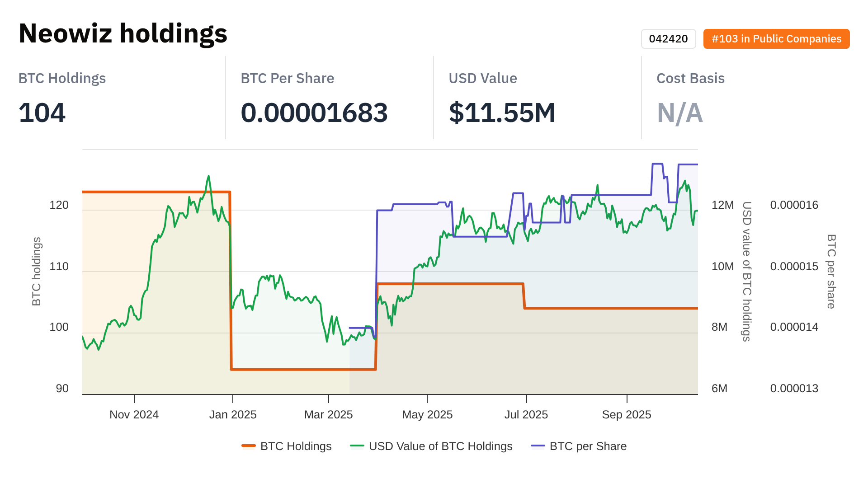Click the BTC per share axis title
Viewport: 868px width, 488px height.
pos(831,272)
